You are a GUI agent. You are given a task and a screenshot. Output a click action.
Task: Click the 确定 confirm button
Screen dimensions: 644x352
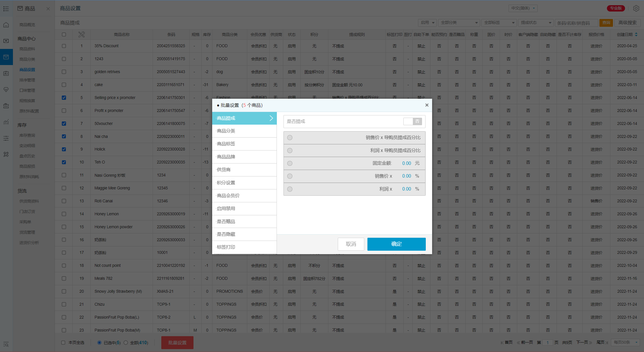tap(396, 244)
